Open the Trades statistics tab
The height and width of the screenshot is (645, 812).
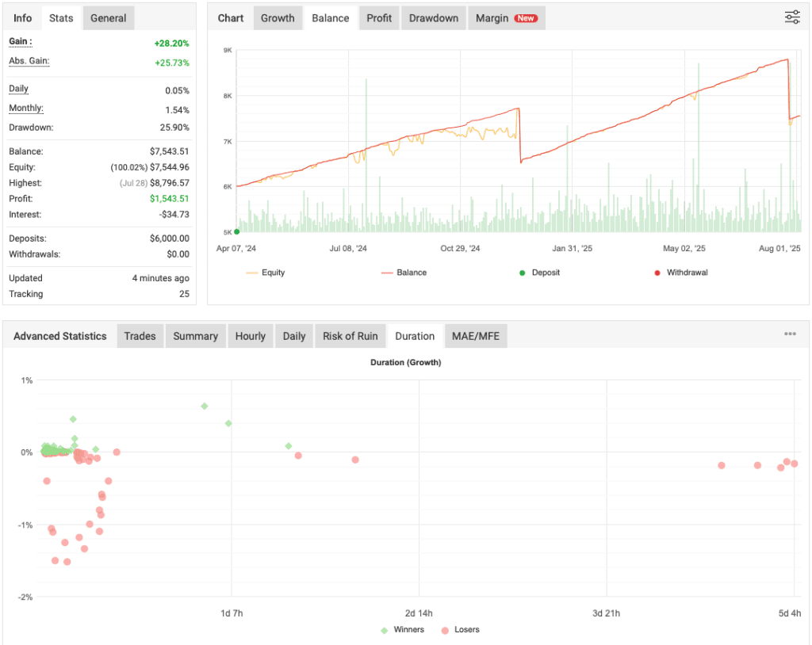coord(140,335)
